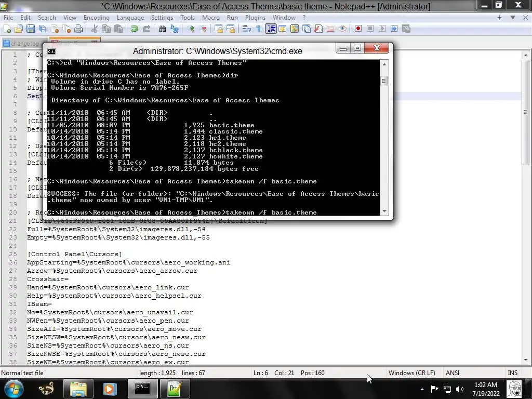Click the cmd window down scroll arrow
Image resolution: width=532 pixels, height=399 pixels.
pyautogui.click(x=384, y=211)
